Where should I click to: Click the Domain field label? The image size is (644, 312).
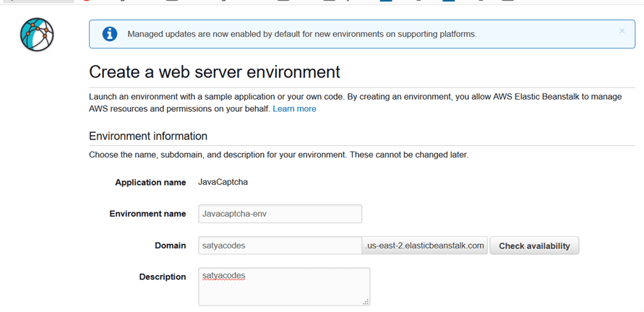point(170,246)
